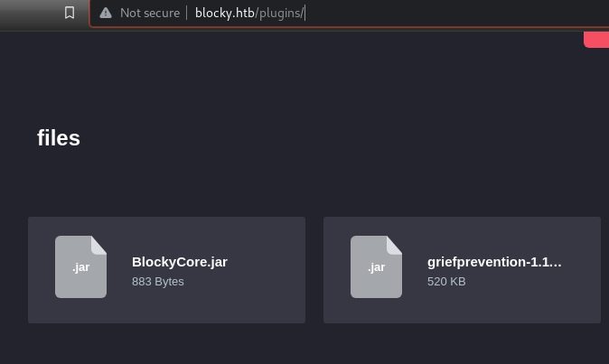Image resolution: width=609 pixels, height=364 pixels.
Task: Open the BlockyCore.jar file icon
Action: [80, 267]
